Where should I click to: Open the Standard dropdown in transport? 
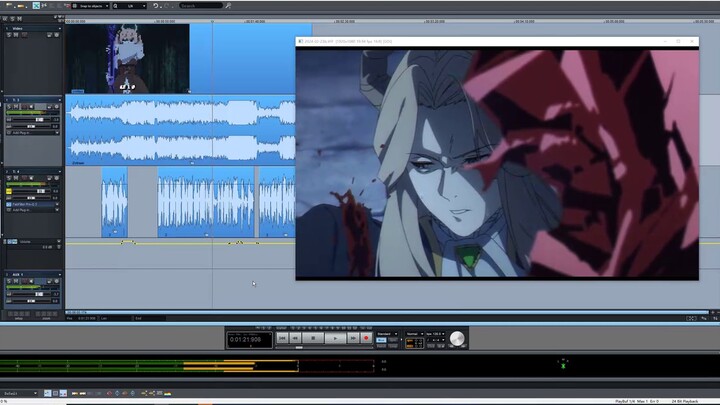point(387,334)
